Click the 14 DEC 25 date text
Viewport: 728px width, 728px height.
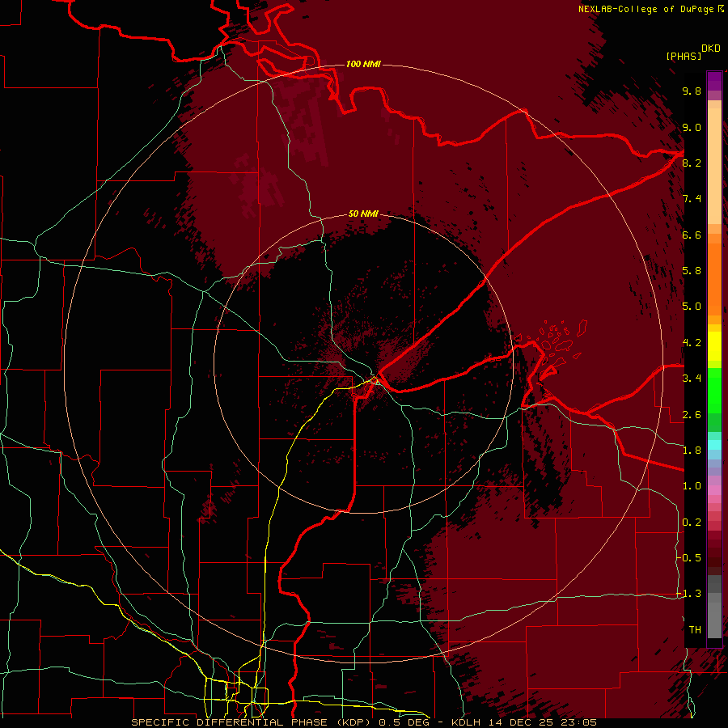[x=520, y=722]
